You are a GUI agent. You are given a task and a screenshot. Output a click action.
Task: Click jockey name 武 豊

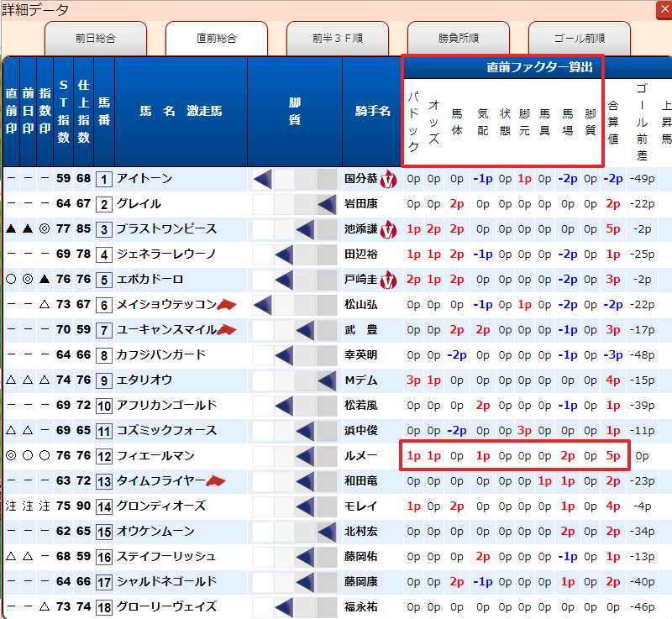(x=361, y=330)
